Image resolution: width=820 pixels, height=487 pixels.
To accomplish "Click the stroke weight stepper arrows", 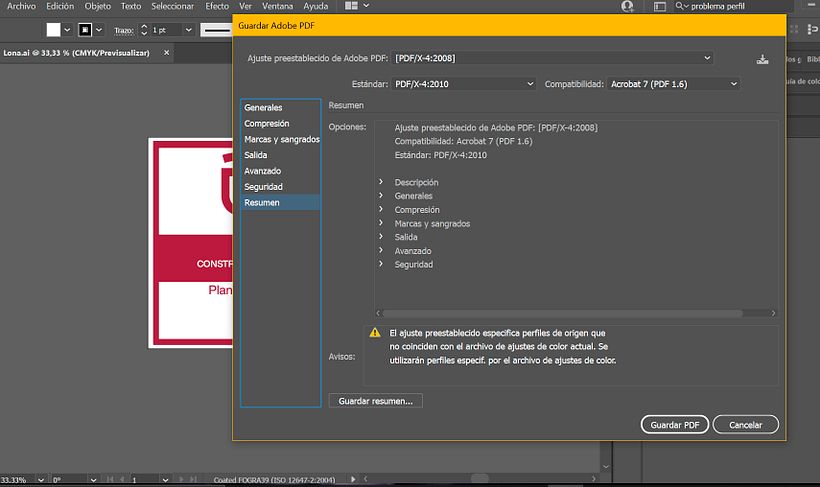I will pyautogui.click(x=144, y=30).
